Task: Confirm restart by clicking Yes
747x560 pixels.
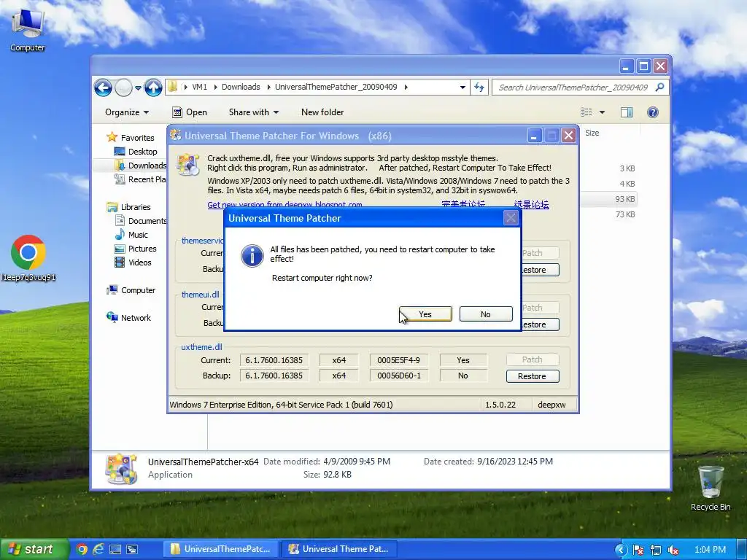Action: (425, 314)
